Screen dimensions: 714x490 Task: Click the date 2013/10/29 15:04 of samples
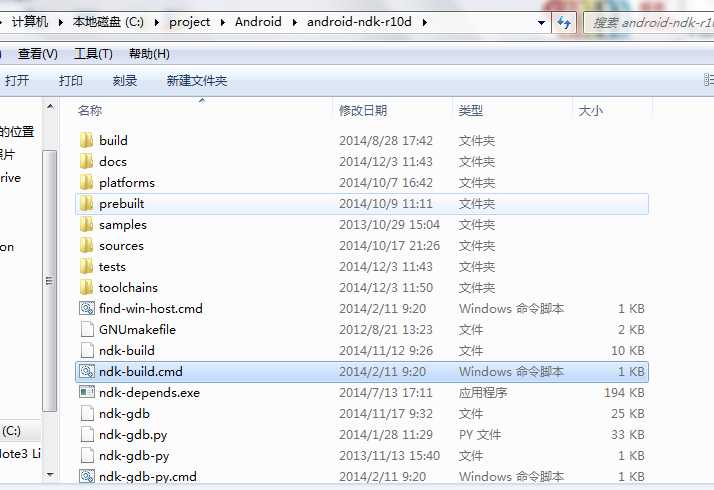pos(389,225)
